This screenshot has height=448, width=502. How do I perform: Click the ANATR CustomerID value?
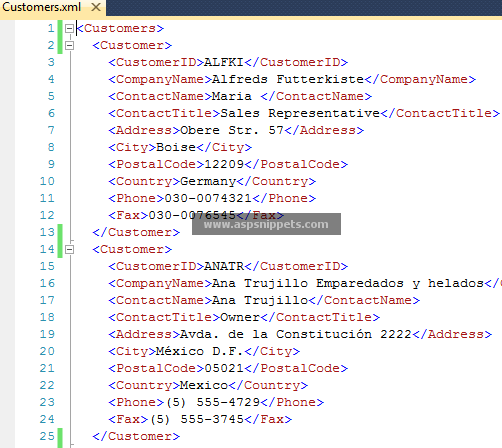224,266
